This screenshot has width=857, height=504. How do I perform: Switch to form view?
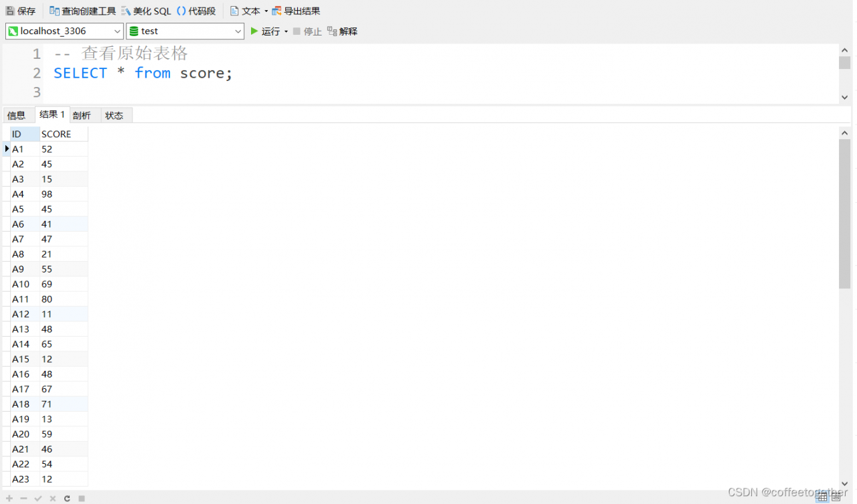(836, 497)
